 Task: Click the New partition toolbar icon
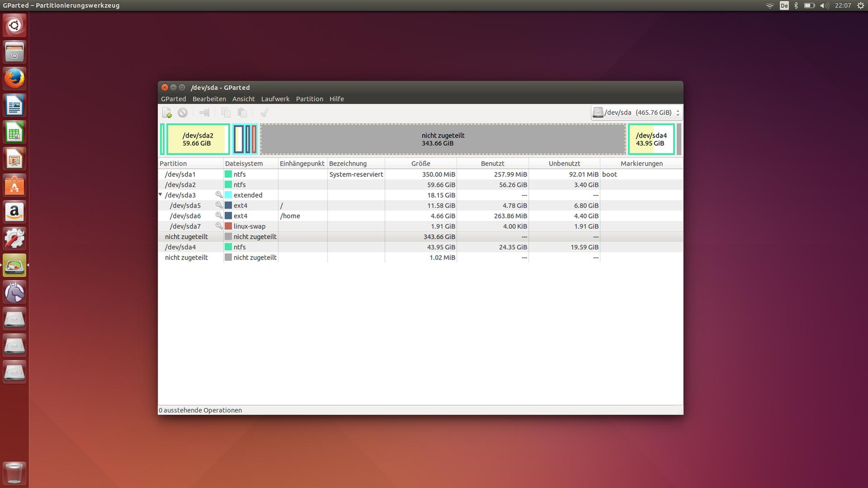[x=167, y=113]
